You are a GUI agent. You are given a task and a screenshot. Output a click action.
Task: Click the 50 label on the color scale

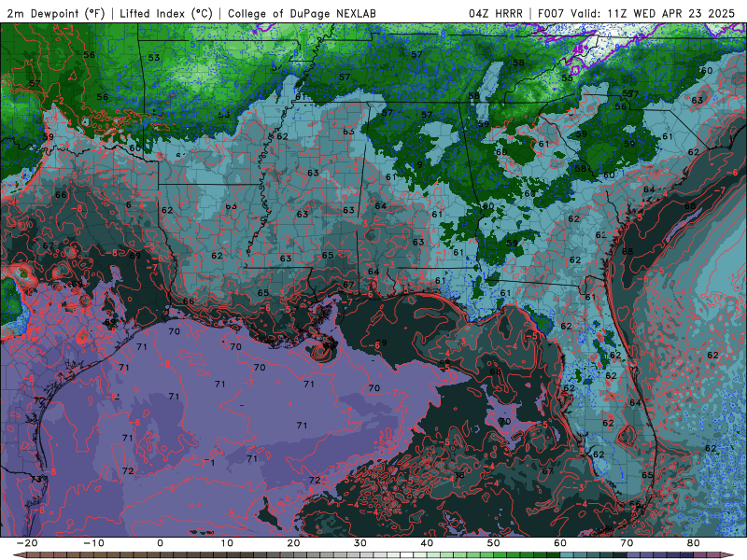pyautogui.click(x=494, y=543)
